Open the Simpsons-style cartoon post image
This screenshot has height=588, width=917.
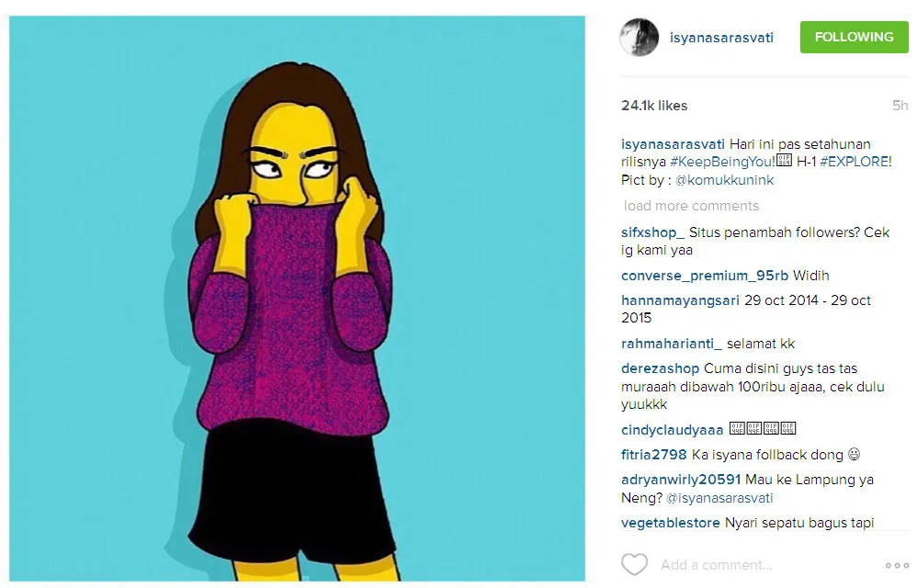(297, 298)
